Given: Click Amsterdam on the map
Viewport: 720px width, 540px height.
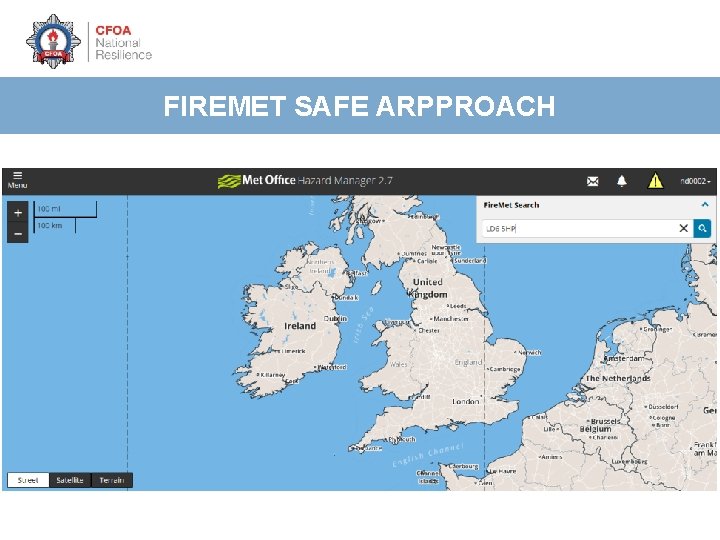Looking at the screenshot, I should [x=623, y=358].
